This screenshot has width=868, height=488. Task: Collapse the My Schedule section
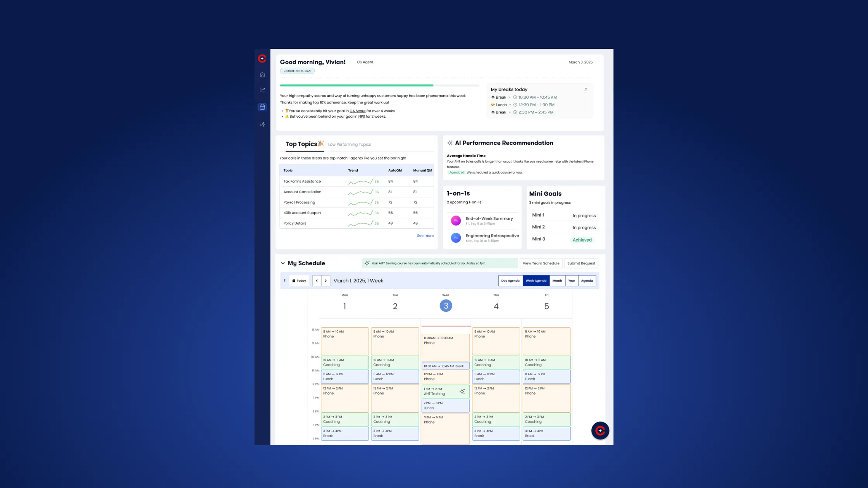click(283, 263)
